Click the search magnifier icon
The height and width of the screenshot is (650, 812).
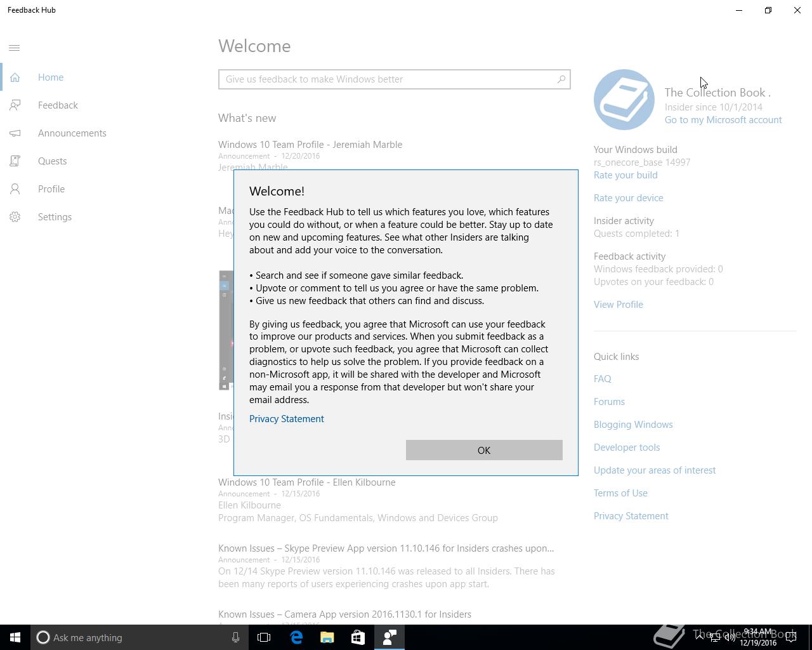561,79
